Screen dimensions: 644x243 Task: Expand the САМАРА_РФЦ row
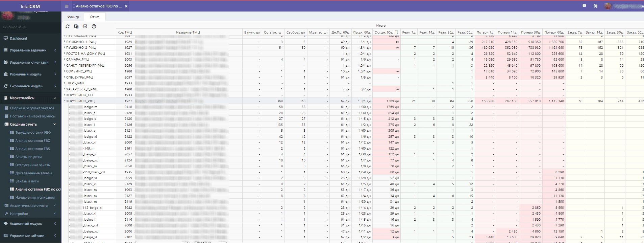tap(65, 59)
